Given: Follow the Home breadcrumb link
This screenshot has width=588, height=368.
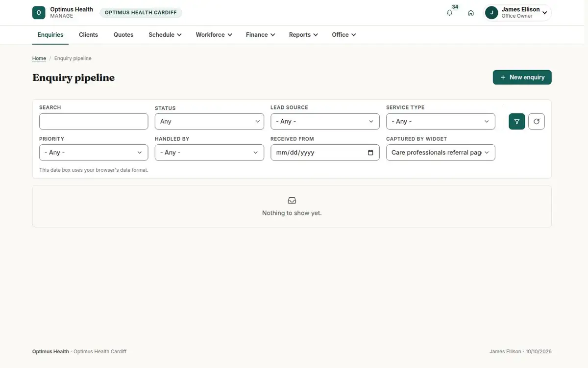Looking at the screenshot, I should (39, 58).
